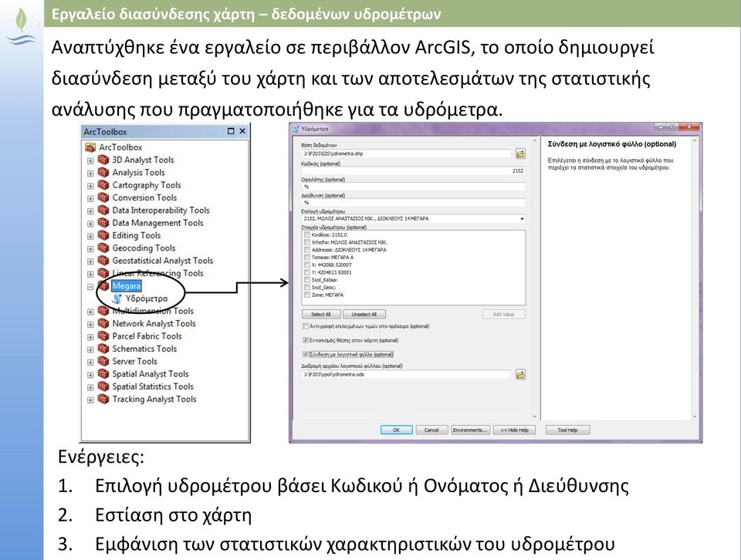Expand the Conversion Tools node

90,198
